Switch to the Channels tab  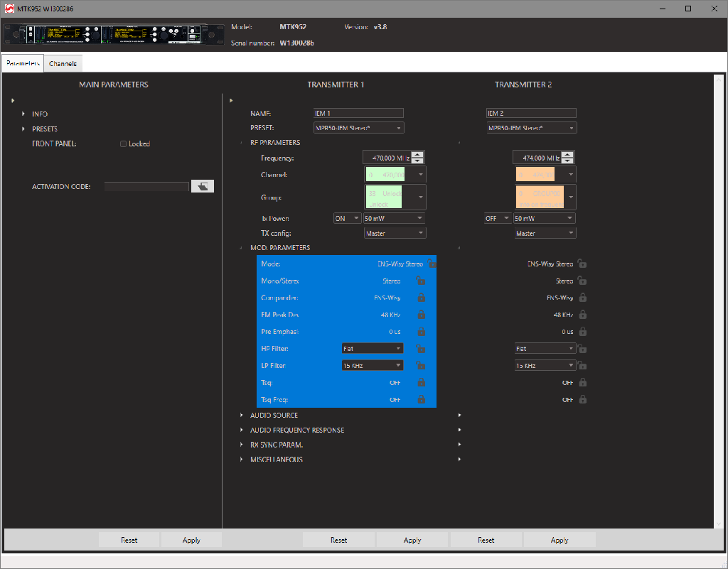[63, 64]
